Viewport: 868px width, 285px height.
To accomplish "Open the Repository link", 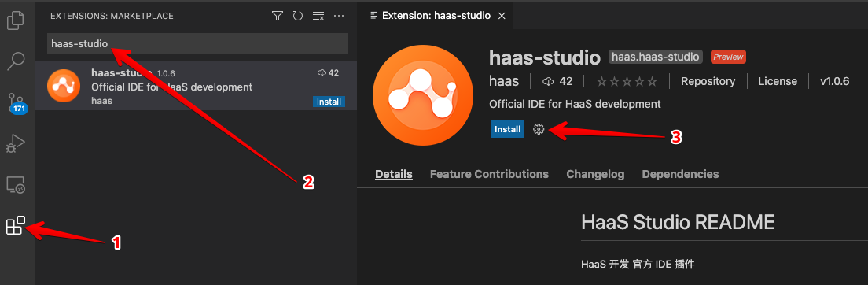I will [708, 82].
